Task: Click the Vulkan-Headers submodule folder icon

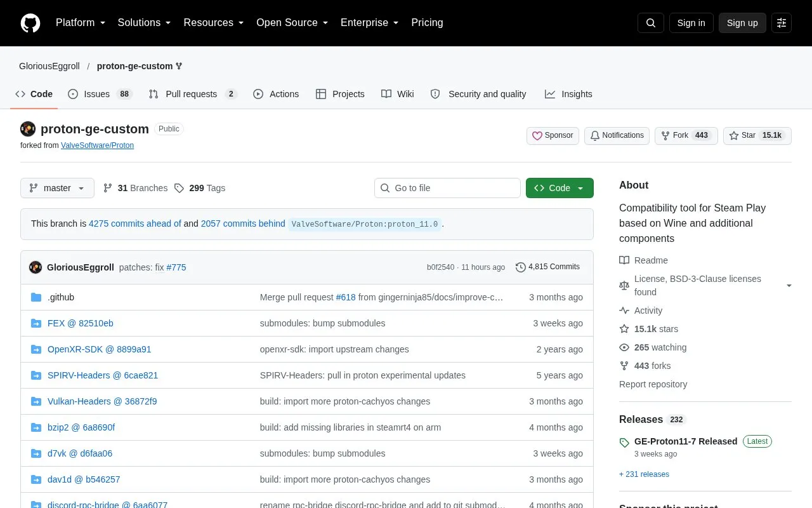Action: pos(36,401)
